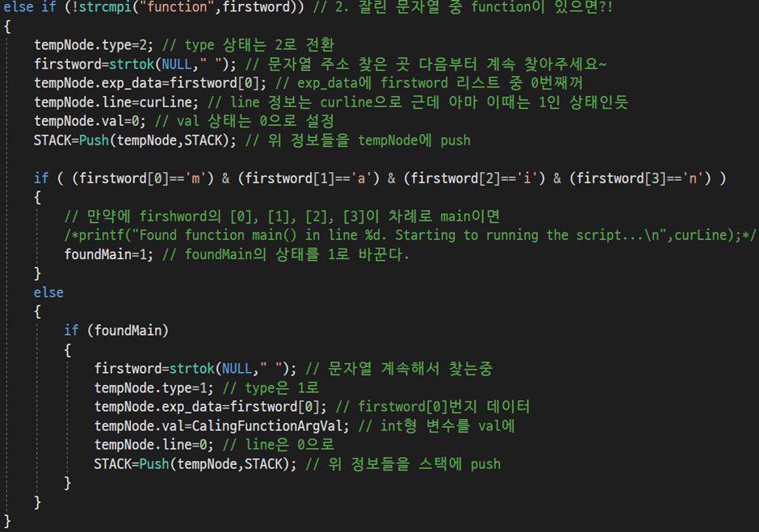Image resolution: width=759 pixels, height=532 pixels.
Task: Click the foundMain=1; statement
Action: click(x=108, y=254)
